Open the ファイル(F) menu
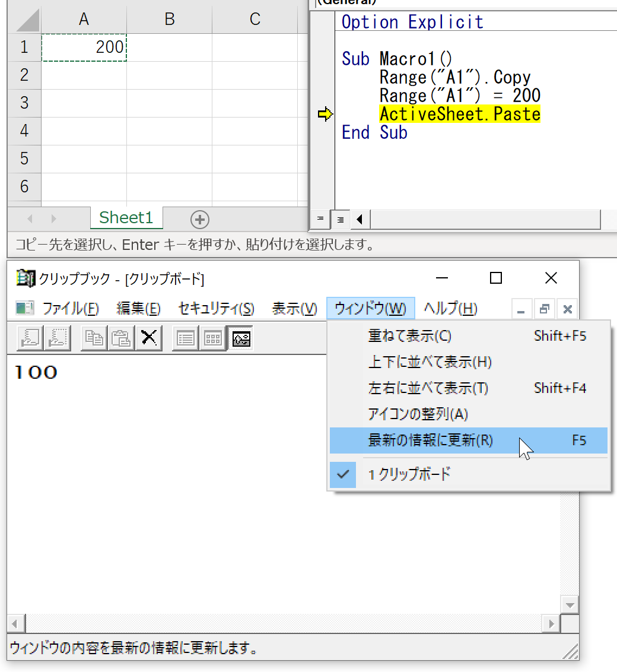 pyautogui.click(x=71, y=309)
